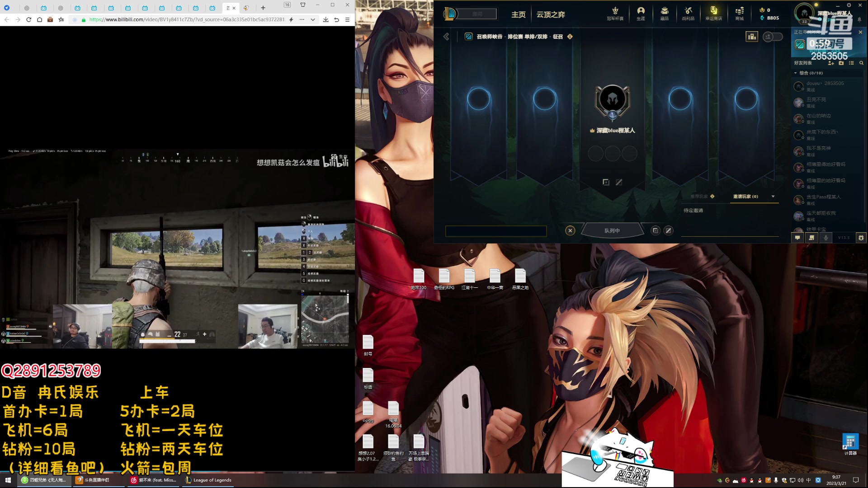The height and width of the screenshot is (488, 868).
Task: Switch to 云顶之弈 tab
Action: click(x=551, y=14)
